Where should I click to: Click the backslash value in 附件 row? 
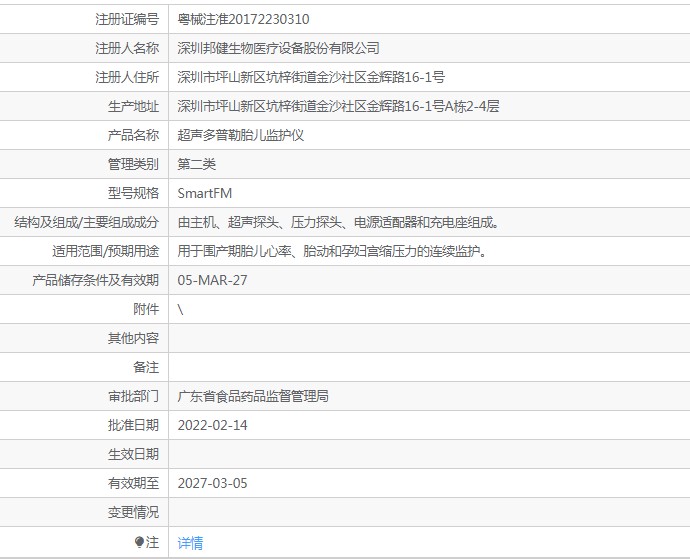pyautogui.click(x=180, y=309)
